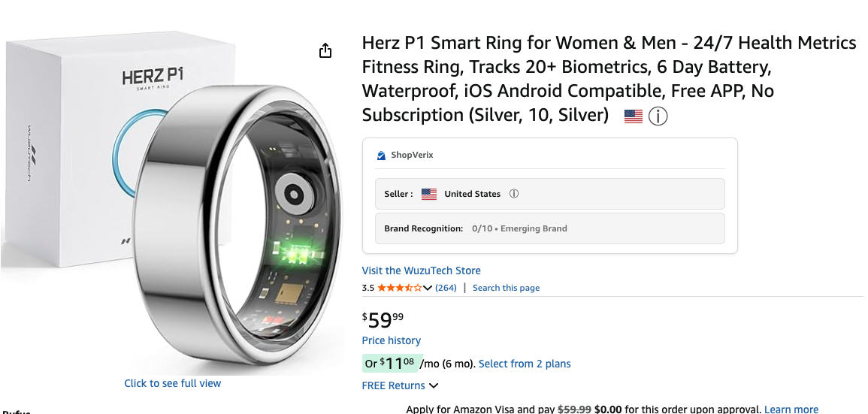Open the 264 customer reviews link

446,288
